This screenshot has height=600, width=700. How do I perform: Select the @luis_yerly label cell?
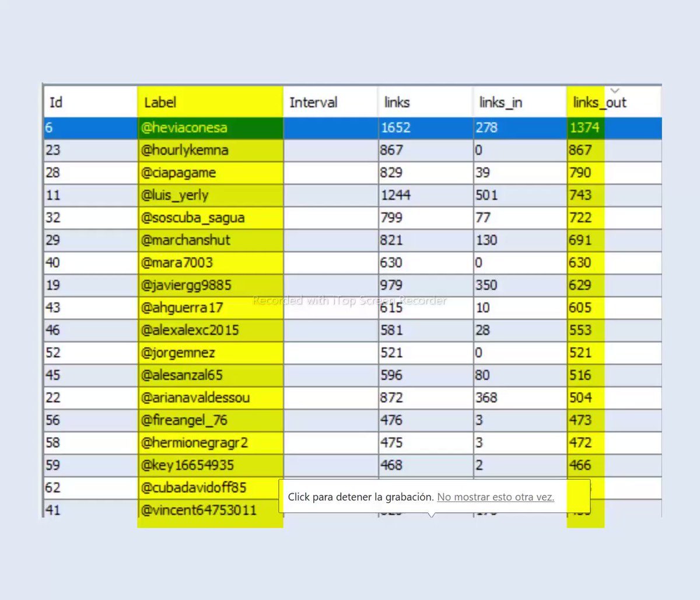click(x=211, y=196)
